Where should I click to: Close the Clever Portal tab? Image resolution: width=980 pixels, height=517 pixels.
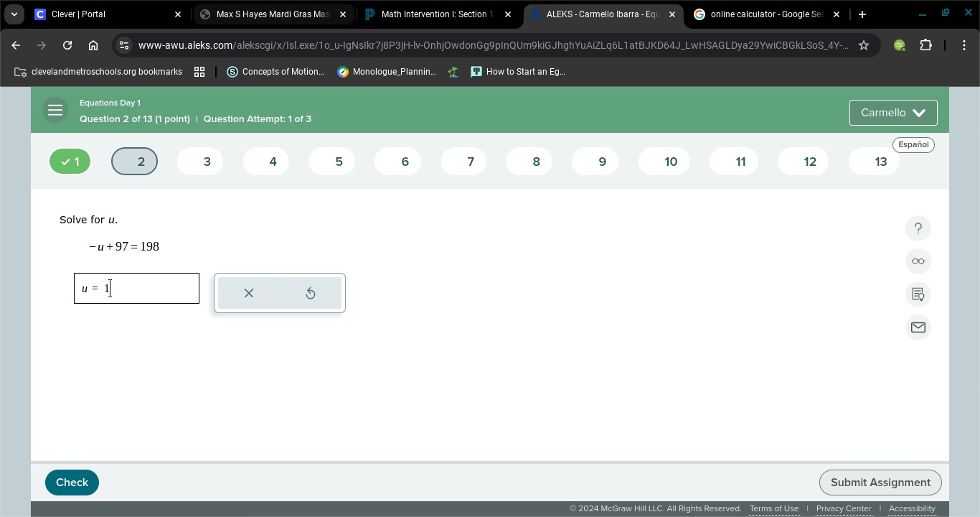178,14
